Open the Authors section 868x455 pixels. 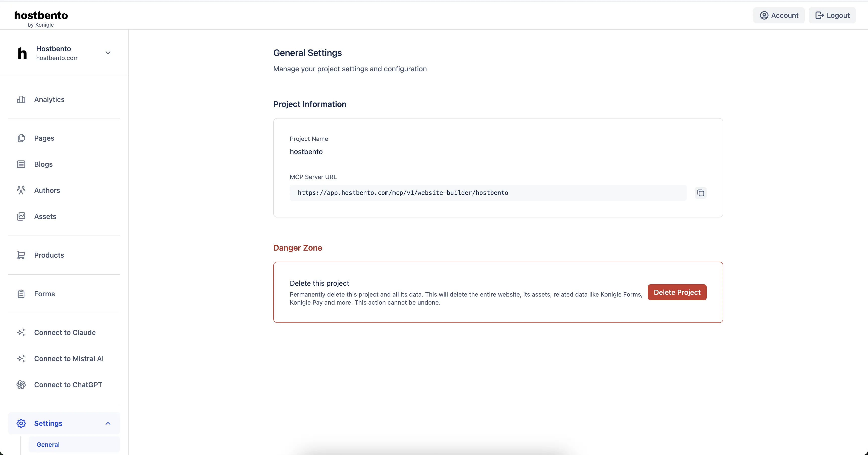tap(47, 190)
